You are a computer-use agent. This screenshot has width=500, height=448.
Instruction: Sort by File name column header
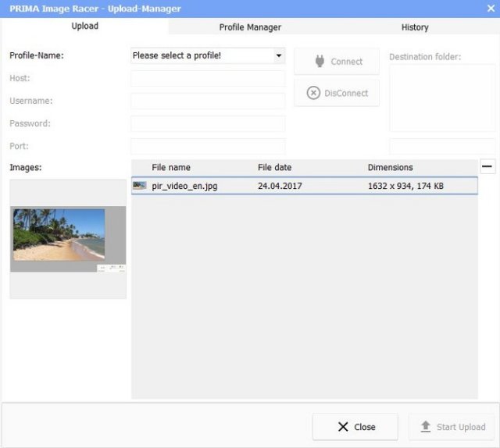point(171,168)
